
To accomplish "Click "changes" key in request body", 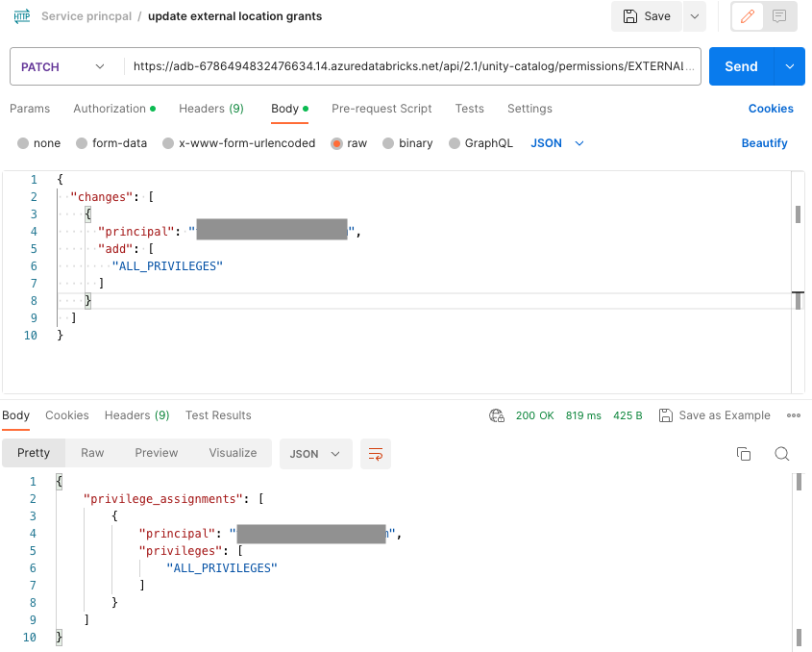I will tap(102, 197).
